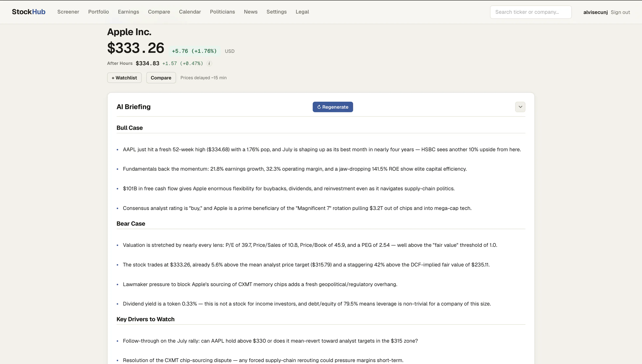This screenshot has height=364, width=642.
Task: Click the AI Briefing title
Action: (133, 107)
